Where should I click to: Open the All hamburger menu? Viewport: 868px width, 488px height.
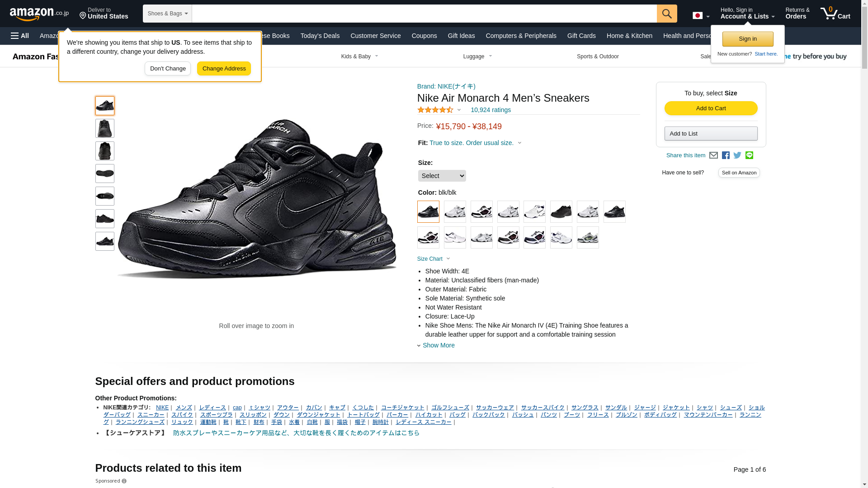20,36
